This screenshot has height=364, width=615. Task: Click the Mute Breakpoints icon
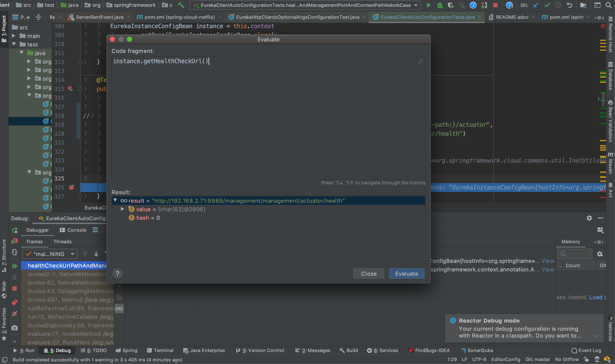click(15, 314)
